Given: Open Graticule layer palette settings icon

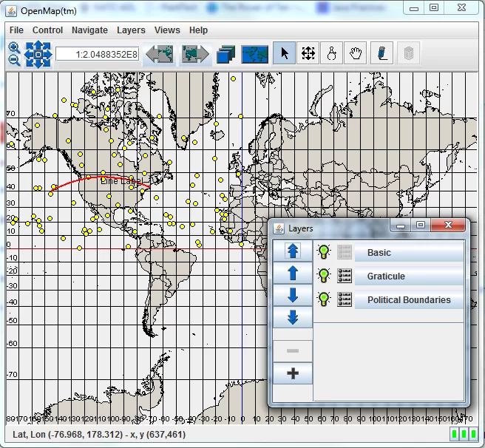Looking at the screenshot, I should coord(345,275).
